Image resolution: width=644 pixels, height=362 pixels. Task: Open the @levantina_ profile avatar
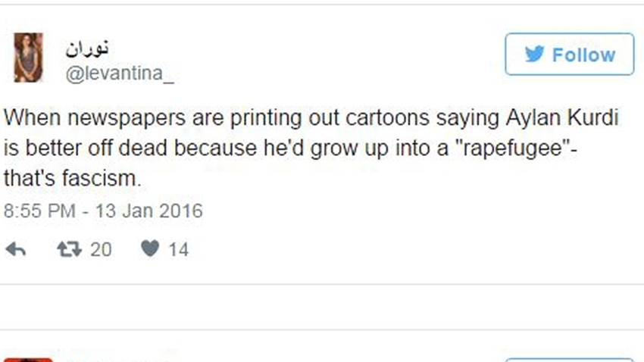(29, 58)
